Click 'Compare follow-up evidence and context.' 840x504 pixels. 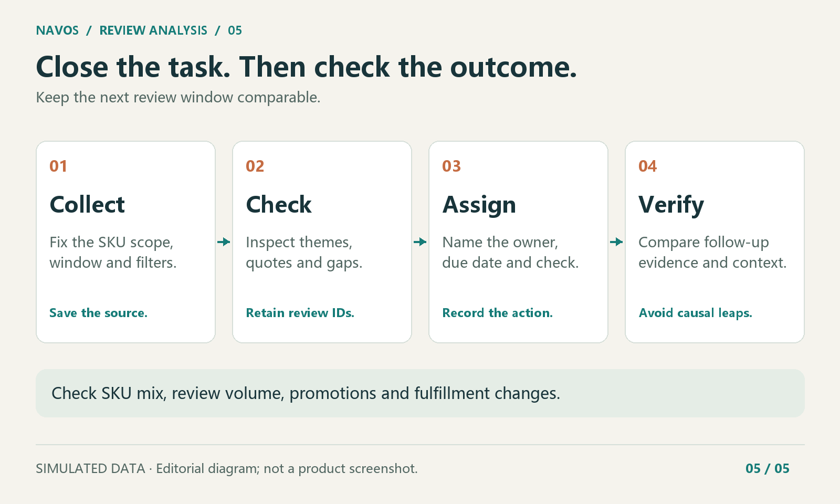click(712, 252)
